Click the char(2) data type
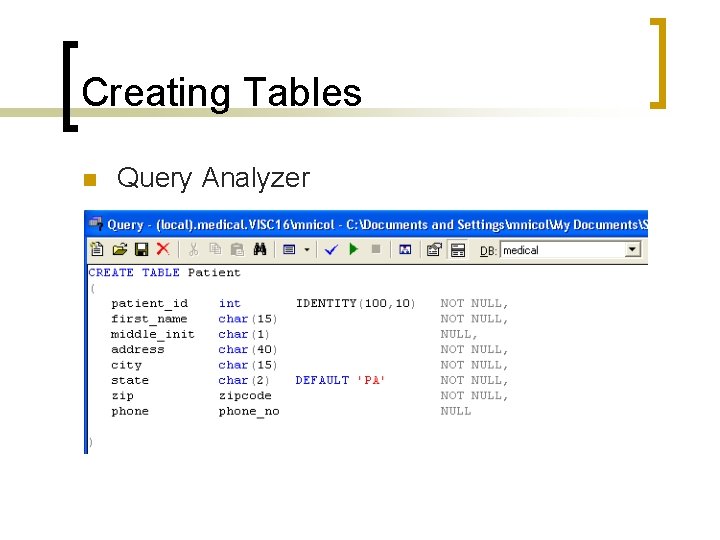 pyautogui.click(x=244, y=381)
